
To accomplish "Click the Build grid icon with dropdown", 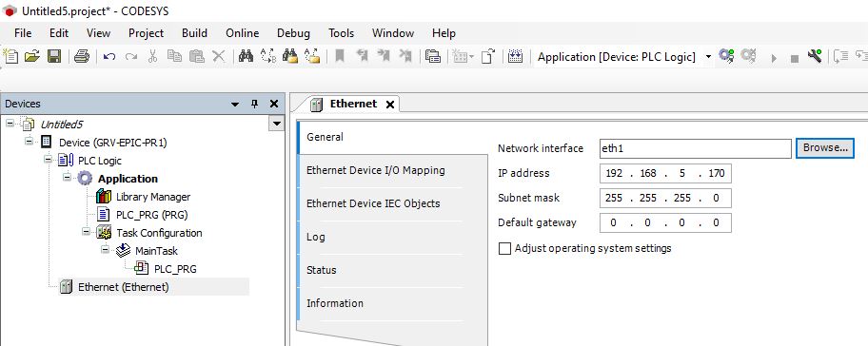I will (x=463, y=56).
